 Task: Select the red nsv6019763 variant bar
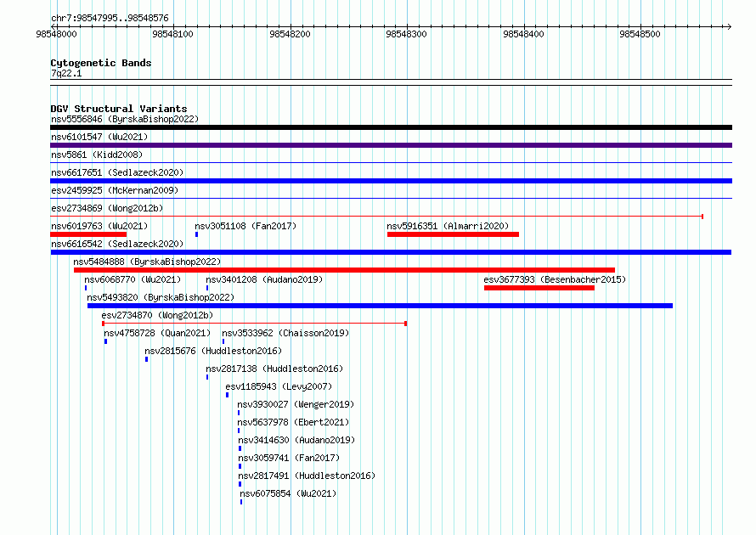(x=88, y=234)
